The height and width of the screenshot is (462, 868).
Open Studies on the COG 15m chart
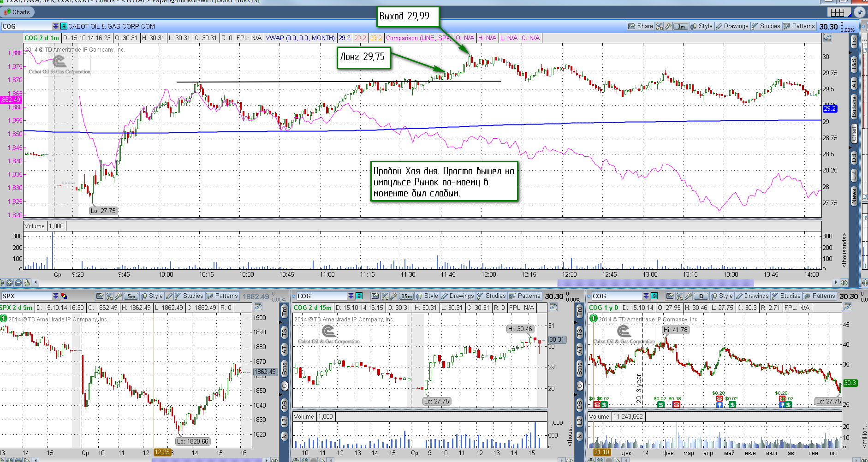coord(491,296)
